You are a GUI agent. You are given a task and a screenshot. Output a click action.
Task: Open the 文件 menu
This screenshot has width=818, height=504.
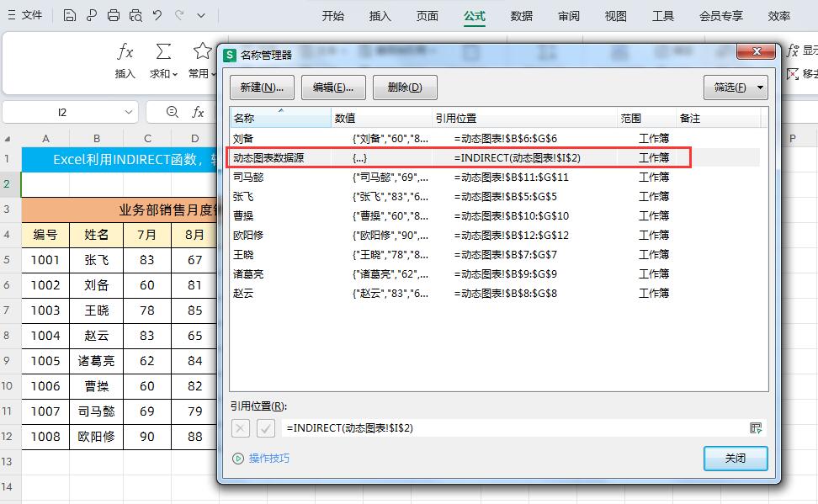25,15
